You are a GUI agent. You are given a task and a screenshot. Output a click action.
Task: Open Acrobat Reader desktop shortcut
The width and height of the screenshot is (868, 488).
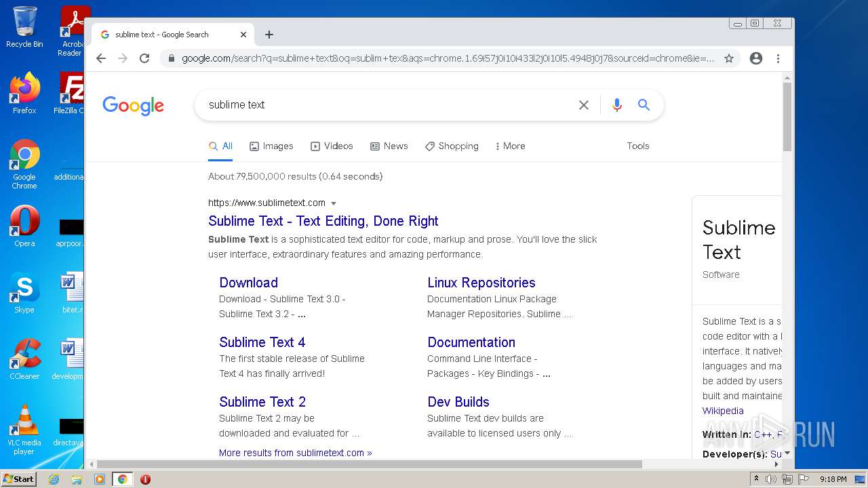pos(73,31)
